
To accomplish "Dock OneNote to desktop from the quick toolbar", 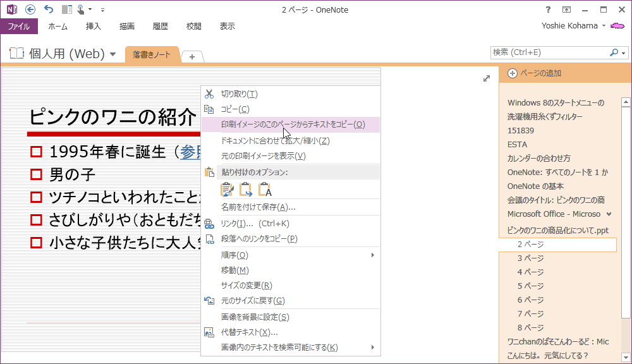I will pyautogui.click(x=66, y=9).
